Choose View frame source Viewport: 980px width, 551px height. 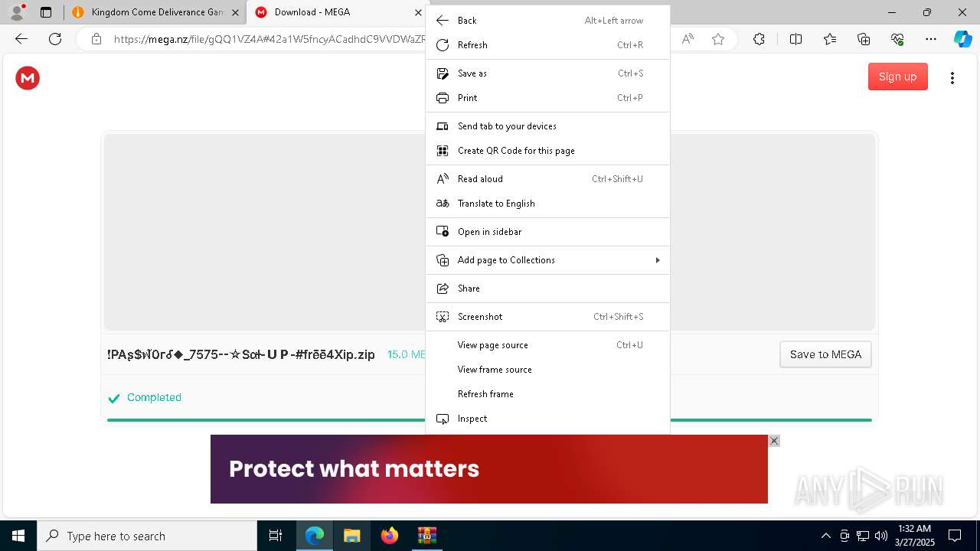[x=547, y=370]
